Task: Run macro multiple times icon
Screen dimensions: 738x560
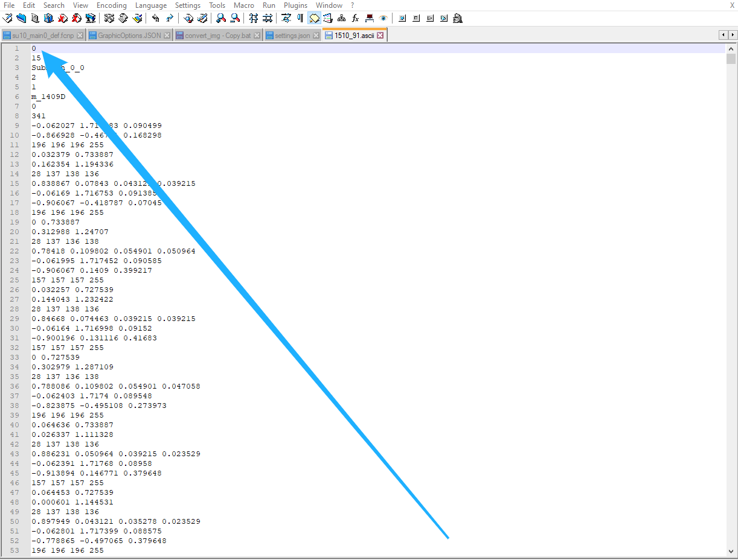Action: pyautogui.click(x=444, y=18)
